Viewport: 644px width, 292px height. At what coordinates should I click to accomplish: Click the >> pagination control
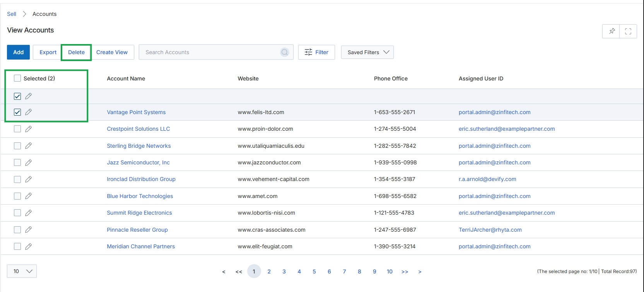(x=405, y=272)
